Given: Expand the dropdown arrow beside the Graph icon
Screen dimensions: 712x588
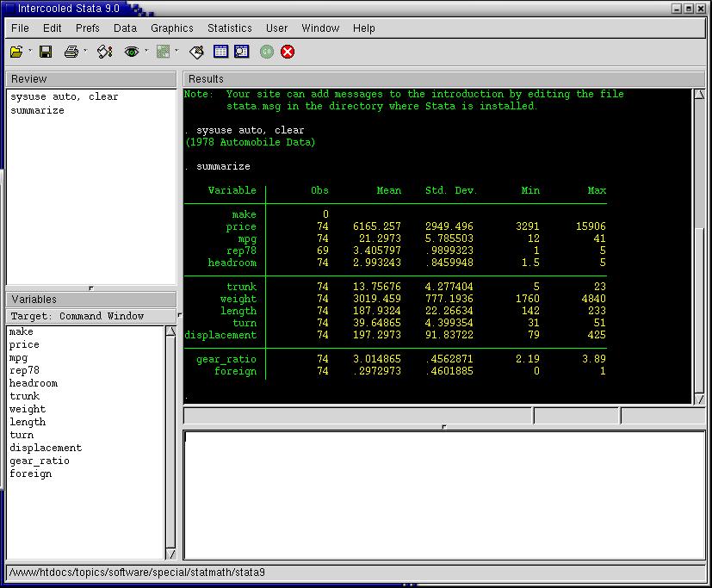Looking at the screenshot, I should (176, 50).
